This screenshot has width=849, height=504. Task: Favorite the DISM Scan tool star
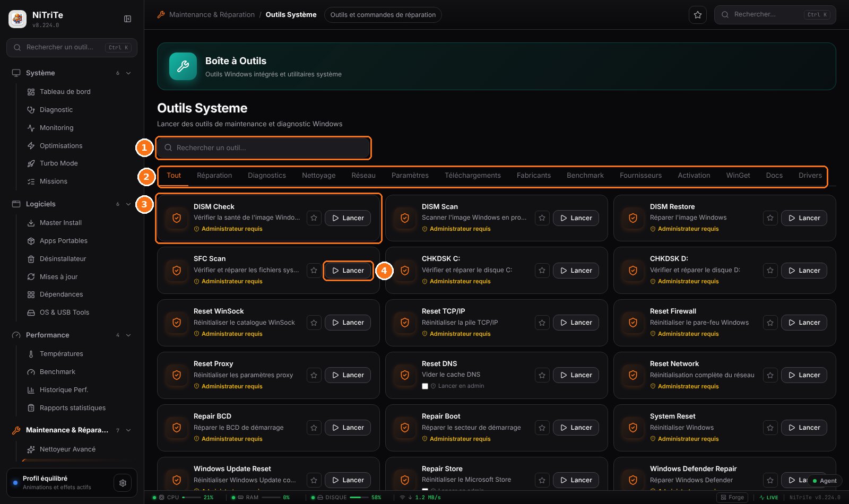(542, 218)
